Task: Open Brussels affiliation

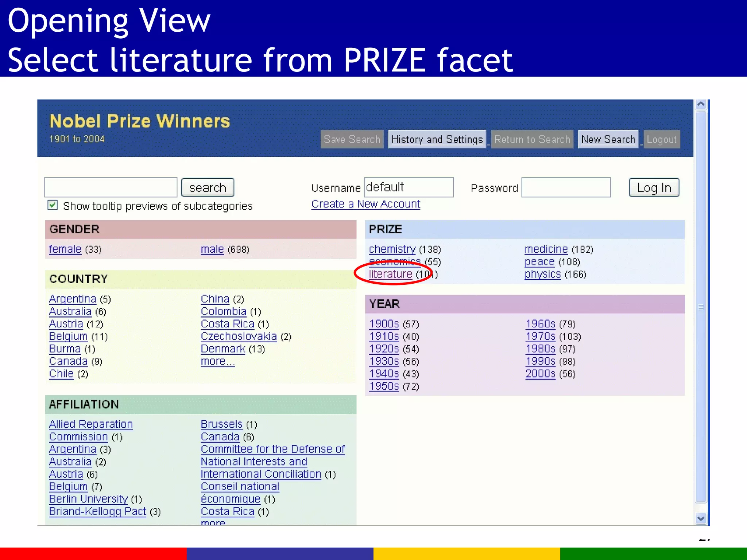Action: 222,424
